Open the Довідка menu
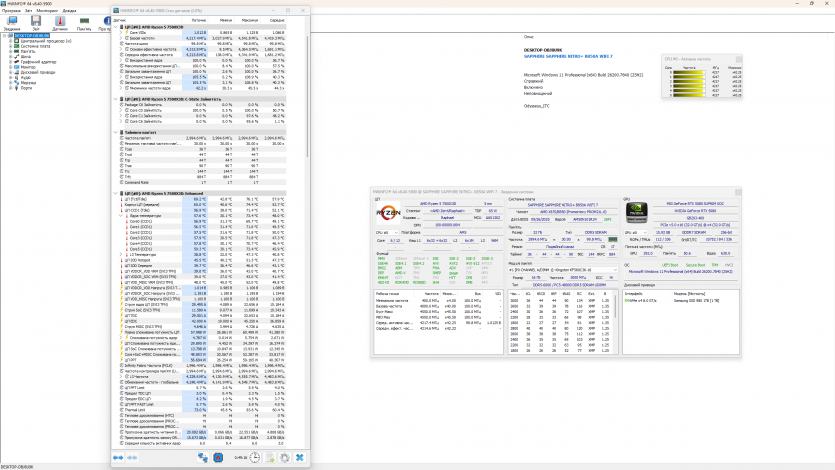The image size is (835, 470). click(69, 10)
